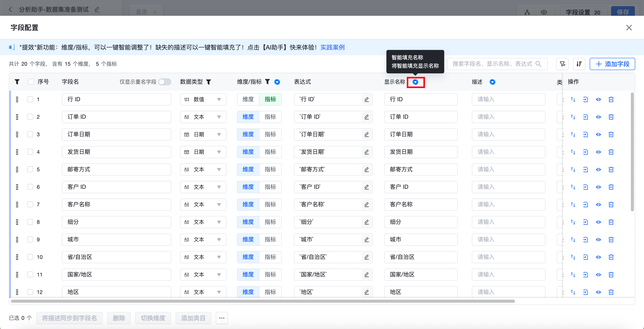Delete the 国家/地区 field row
The image size is (644, 329).
click(611, 274)
